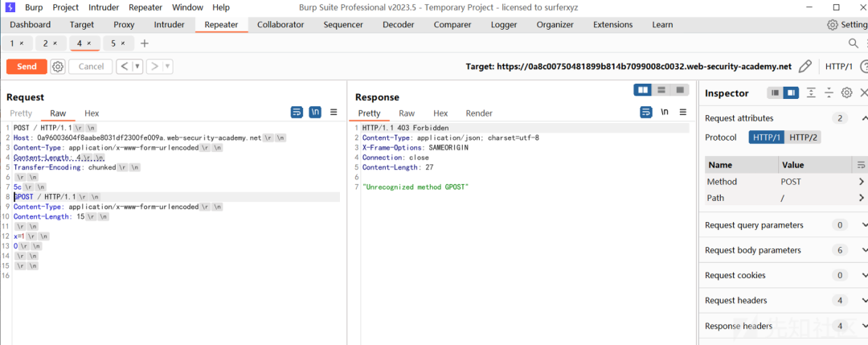868x345 pixels.
Task: Select combined tabbed layout view
Action: [680, 90]
